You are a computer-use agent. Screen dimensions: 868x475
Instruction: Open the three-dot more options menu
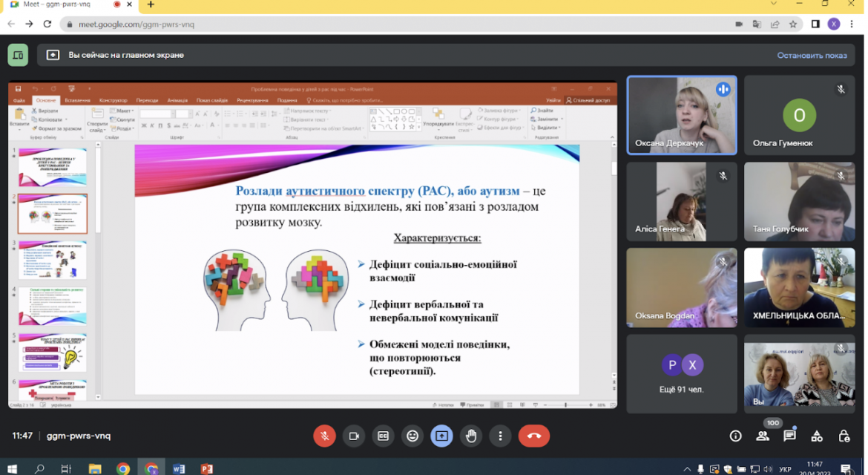(x=501, y=436)
